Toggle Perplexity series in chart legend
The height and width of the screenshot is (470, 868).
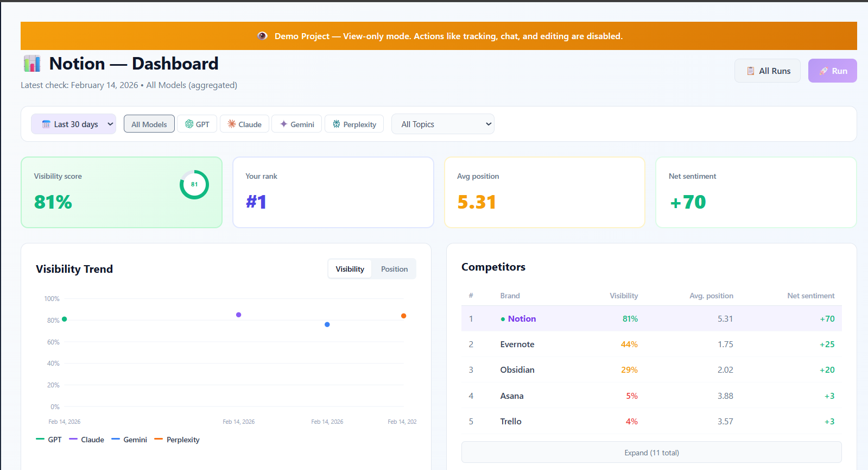click(177, 440)
